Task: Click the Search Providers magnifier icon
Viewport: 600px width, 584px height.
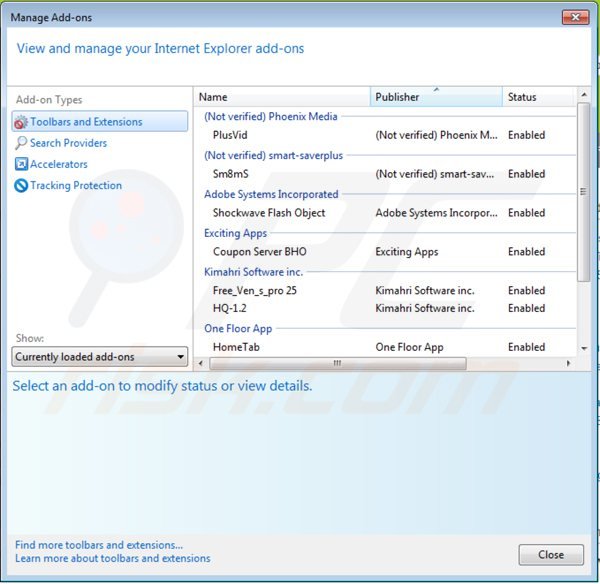Action: (21, 143)
